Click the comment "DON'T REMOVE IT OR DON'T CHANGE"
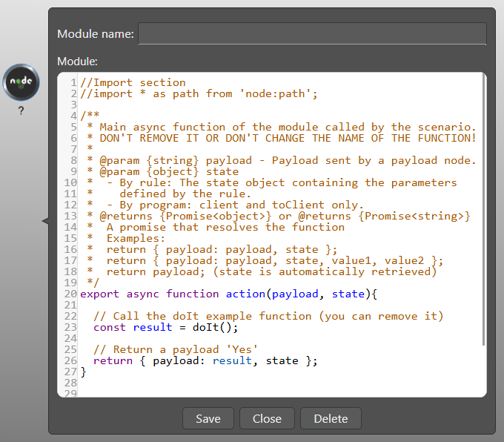 (x=281, y=139)
